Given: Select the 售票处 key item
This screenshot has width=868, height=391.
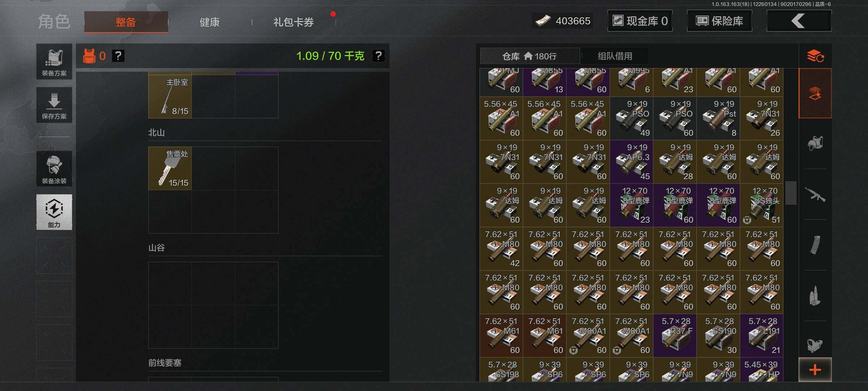Looking at the screenshot, I should [170, 168].
